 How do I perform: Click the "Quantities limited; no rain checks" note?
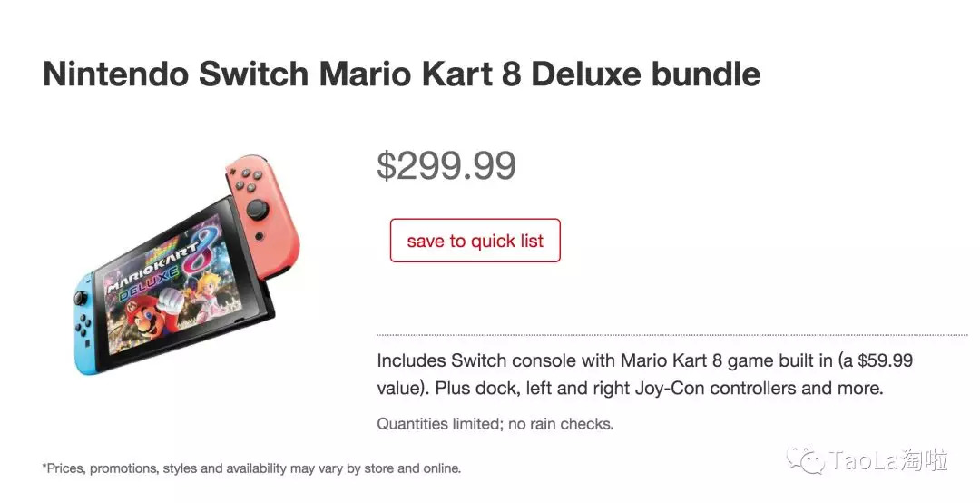point(495,423)
